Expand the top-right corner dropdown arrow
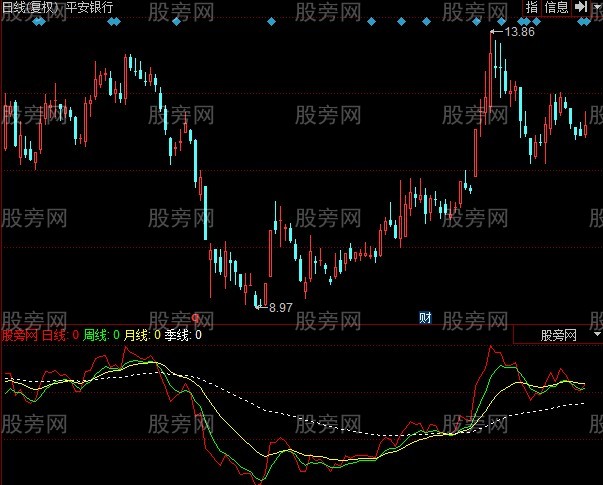603x485 pixels. coord(596,7)
